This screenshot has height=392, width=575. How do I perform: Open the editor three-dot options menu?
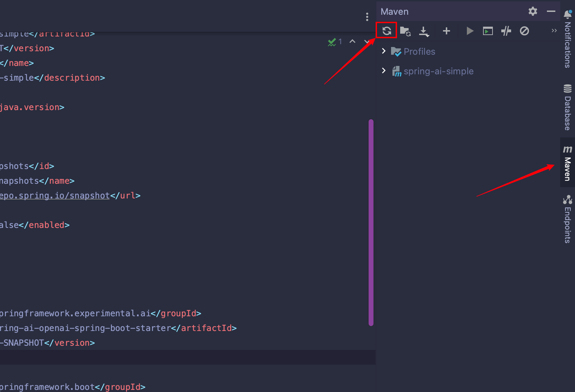(367, 17)
